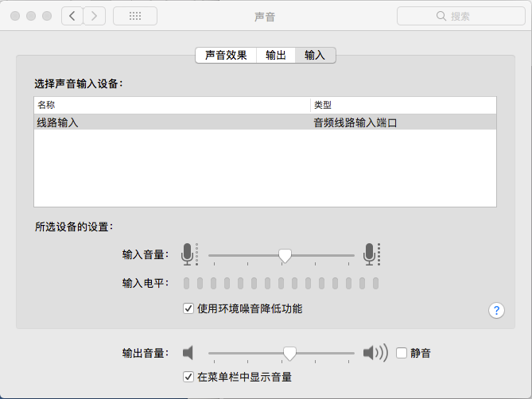
Task: Click the low input volume microphone icon
Action: pyautogui.click(x=189, y=254)
